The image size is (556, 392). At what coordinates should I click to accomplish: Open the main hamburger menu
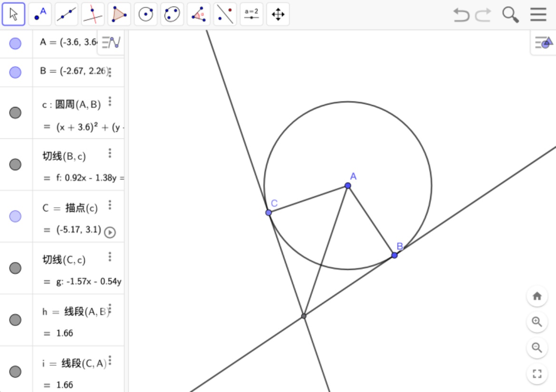[538, 15]
